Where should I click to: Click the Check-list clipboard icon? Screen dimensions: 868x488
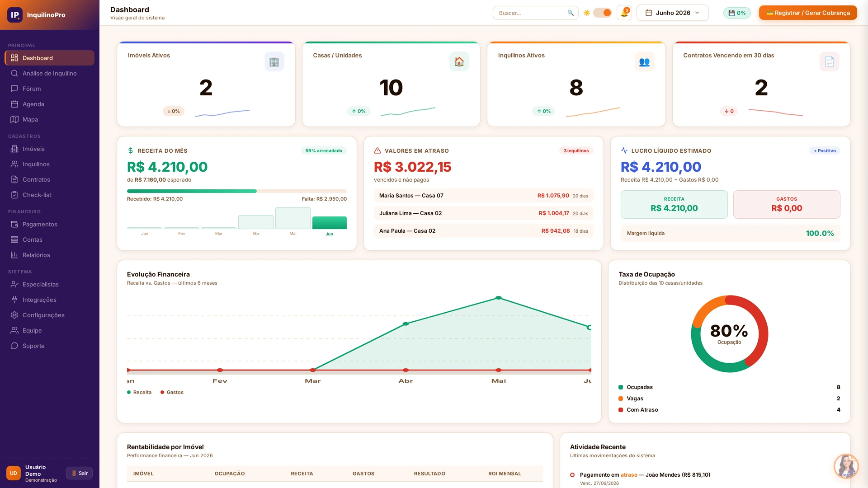point(14,195)
